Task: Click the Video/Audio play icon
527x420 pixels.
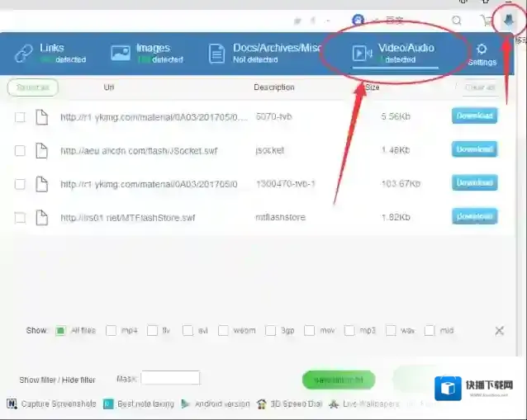Action: [x=362, y=54]
